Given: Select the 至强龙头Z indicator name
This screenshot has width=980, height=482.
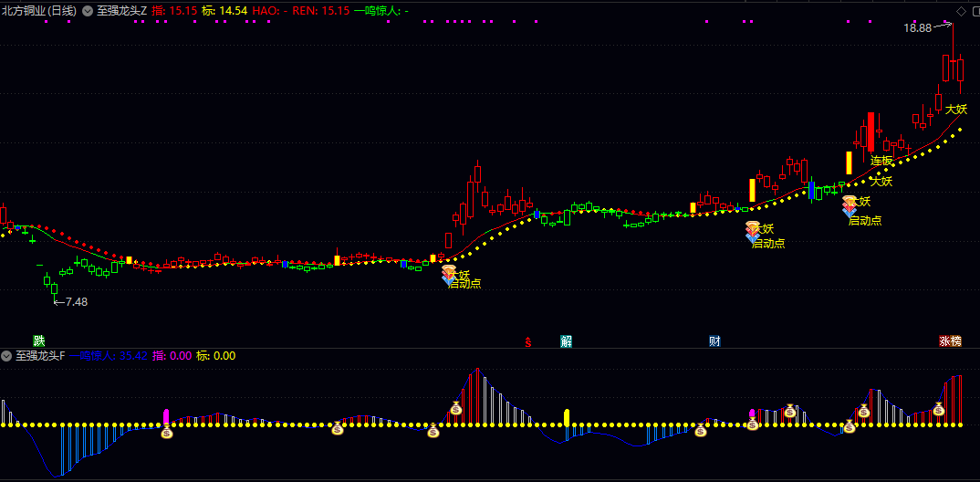Looking at the screenshot, I should pos(122,11).
